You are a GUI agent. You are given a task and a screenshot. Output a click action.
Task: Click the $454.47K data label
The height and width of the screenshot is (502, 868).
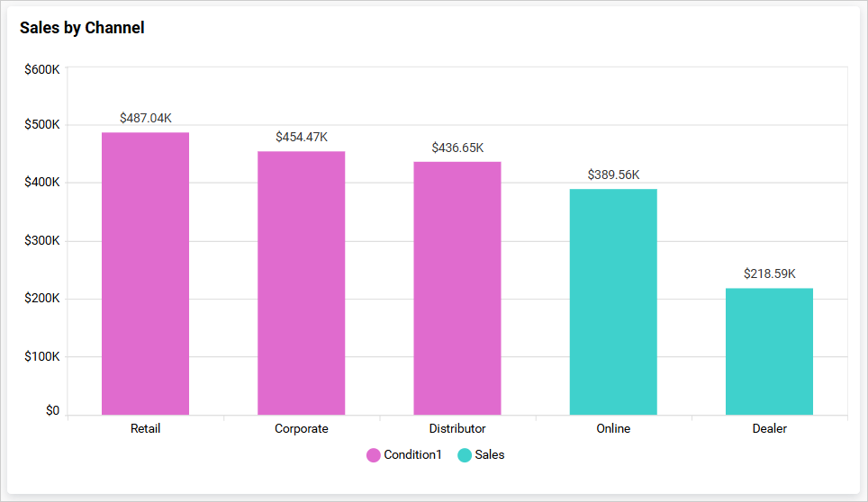pyautogui.click(x=302, y=137)
